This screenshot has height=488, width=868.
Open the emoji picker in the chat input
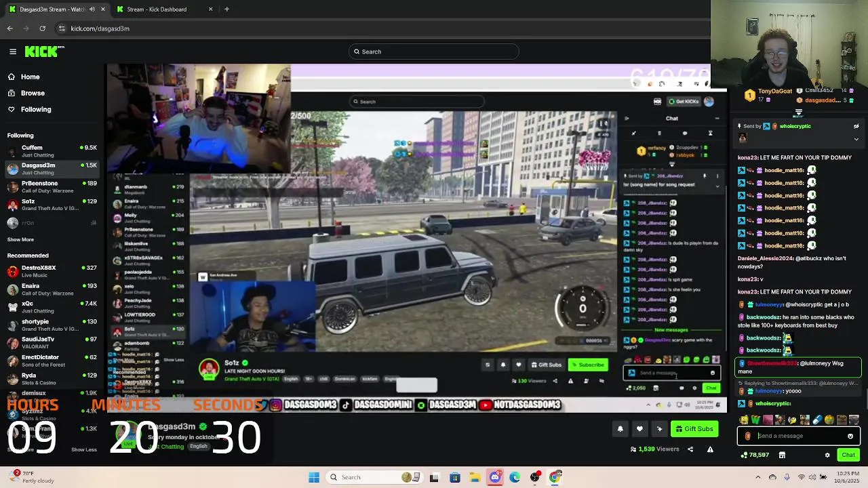point(850,436)
